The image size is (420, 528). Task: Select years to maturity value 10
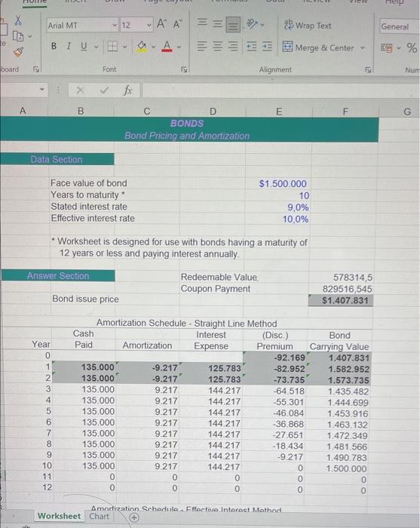tap(304, 195)
